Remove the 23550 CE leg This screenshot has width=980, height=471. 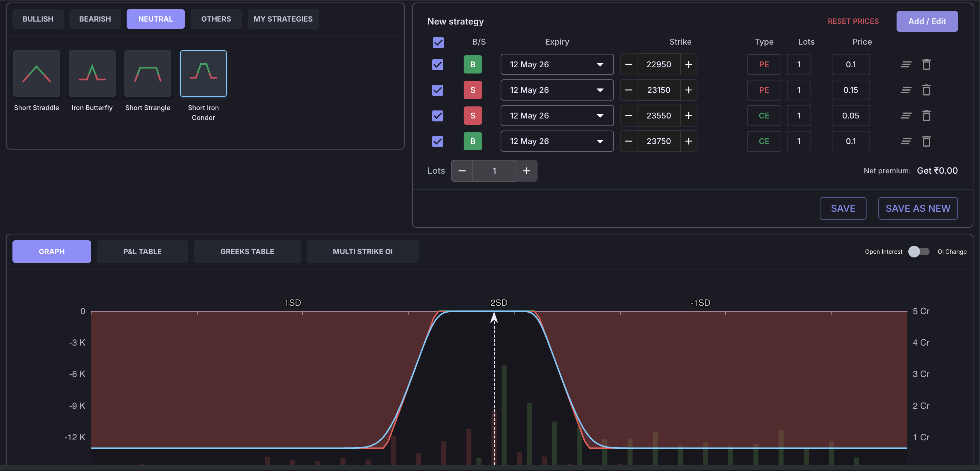(x=926, y=116)
